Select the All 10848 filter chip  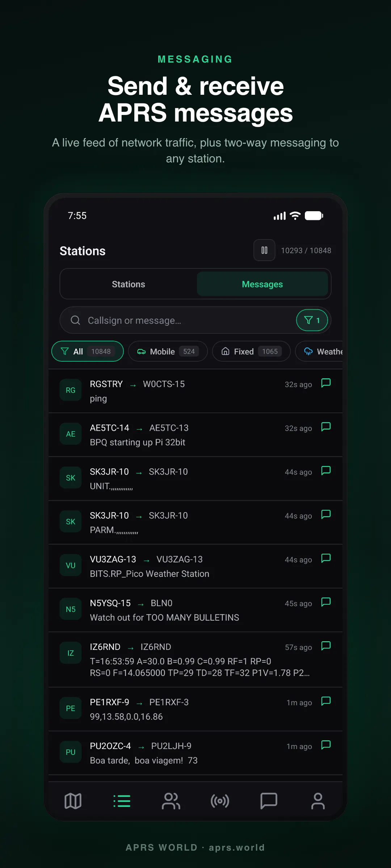[88, 351]
